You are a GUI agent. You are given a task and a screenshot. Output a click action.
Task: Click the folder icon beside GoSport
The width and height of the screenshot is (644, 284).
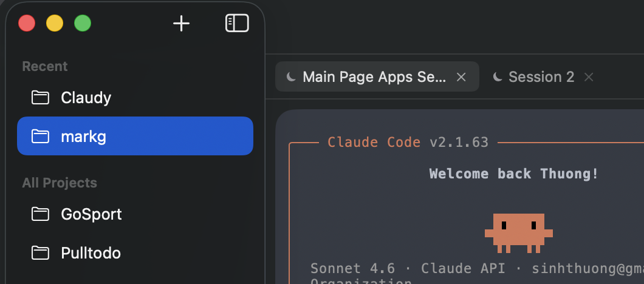tap(40, 214)
